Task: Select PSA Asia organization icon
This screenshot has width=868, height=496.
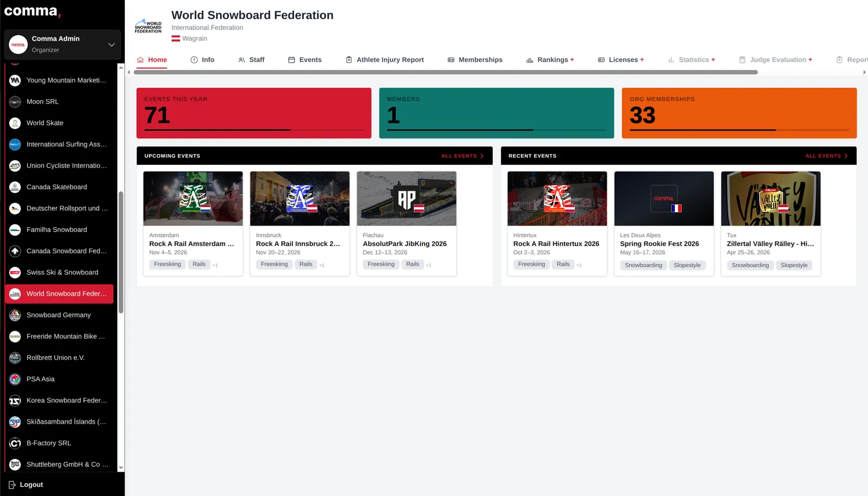Action: [15, 379]
